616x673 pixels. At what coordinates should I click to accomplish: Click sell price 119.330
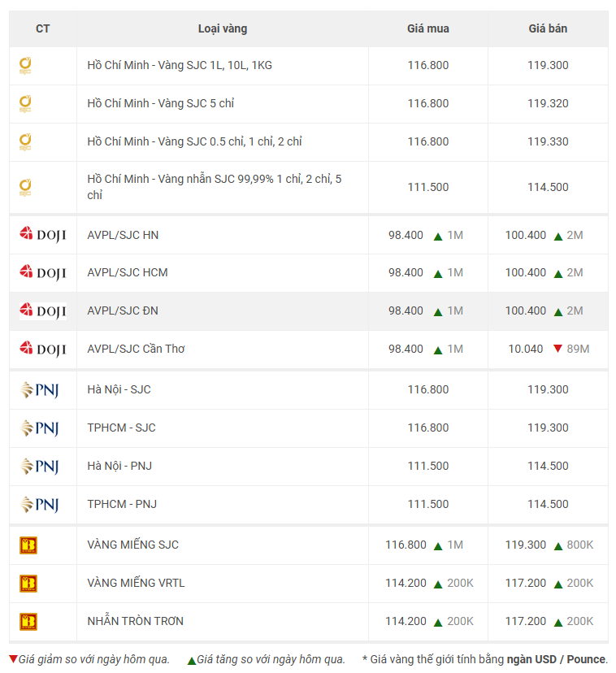[548, 141]
